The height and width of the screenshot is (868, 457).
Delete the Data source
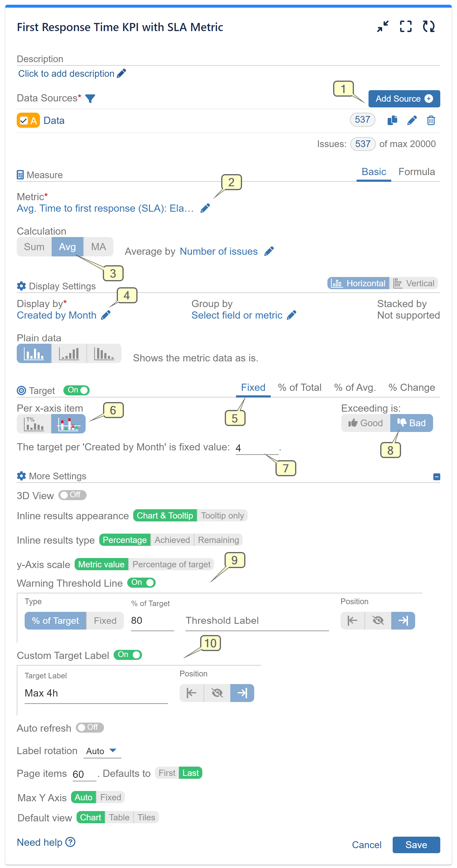click(431, 120)
